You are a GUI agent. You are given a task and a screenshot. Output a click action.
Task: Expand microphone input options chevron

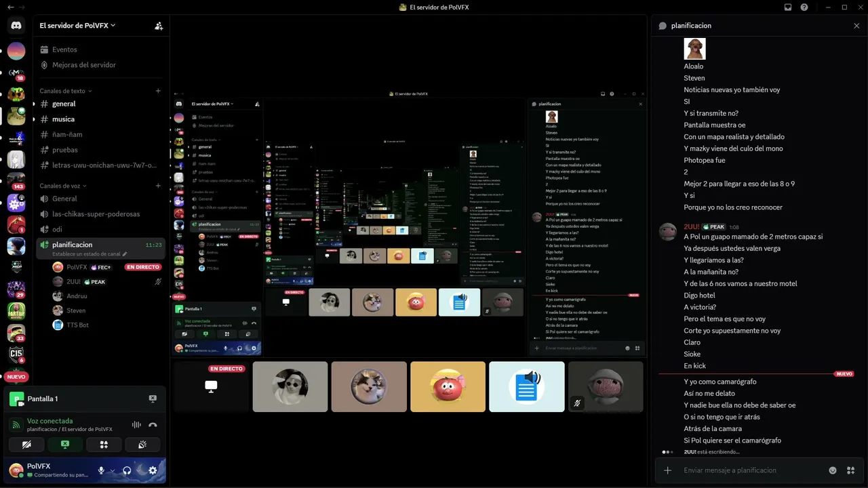click(112, 470)
